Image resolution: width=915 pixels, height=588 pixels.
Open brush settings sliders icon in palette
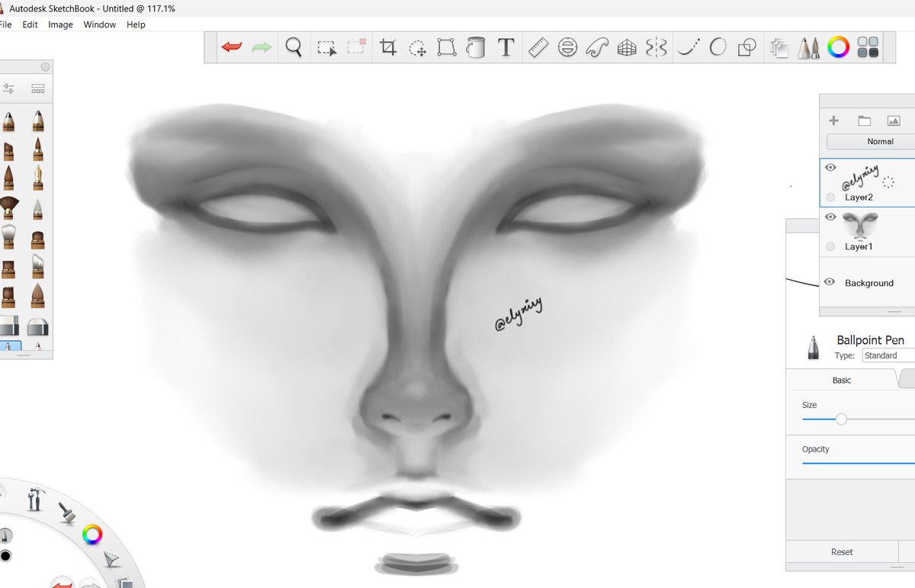coord(8,88)
